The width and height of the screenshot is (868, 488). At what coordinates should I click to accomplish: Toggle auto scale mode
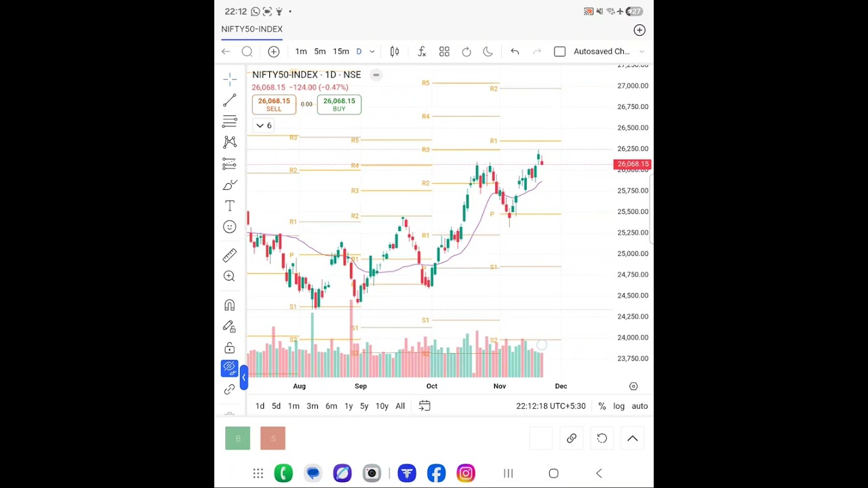(x=639, y=406)
